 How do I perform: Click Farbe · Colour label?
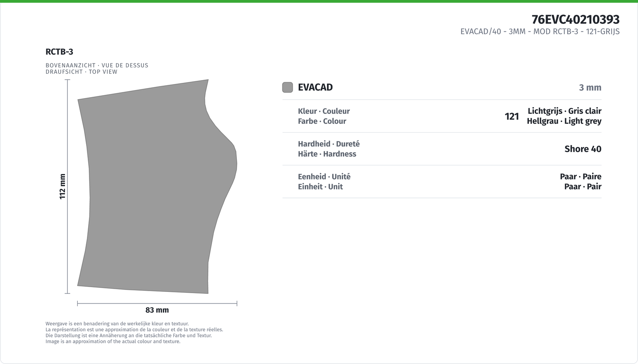click(x=322, y=121)
